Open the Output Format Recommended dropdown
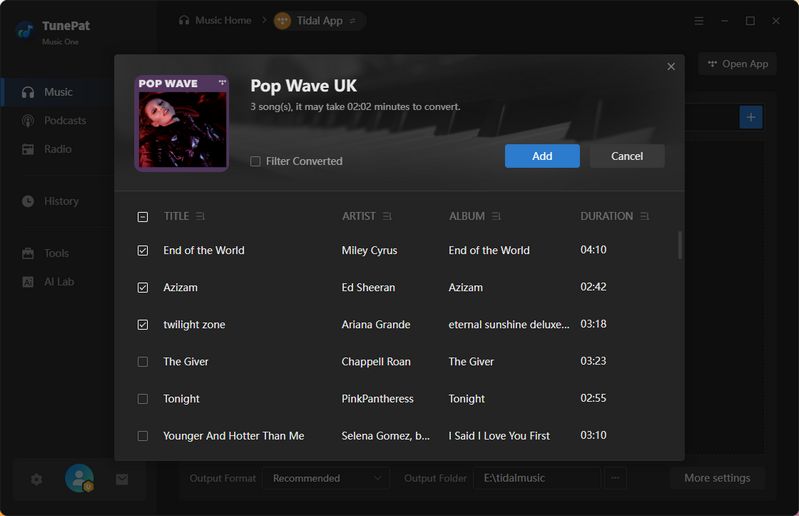This screenshot has height=516, width=799. [x=326, y=478]
